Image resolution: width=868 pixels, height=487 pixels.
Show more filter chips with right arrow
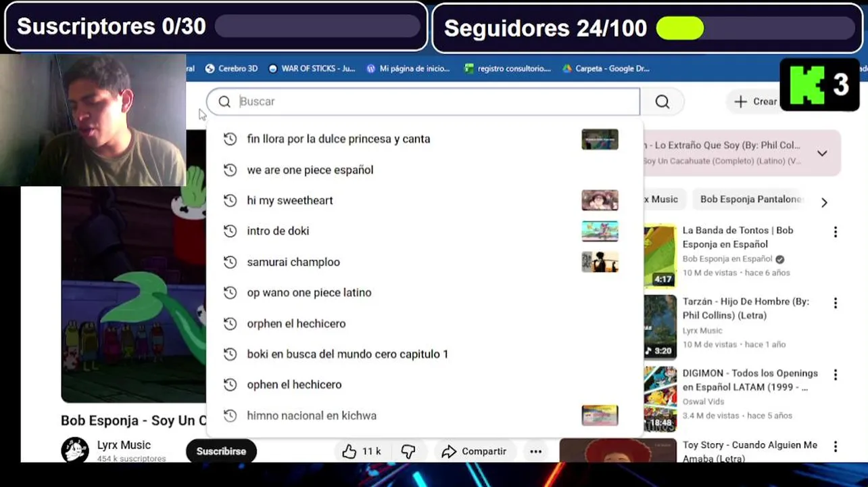pyautogui.click(x=824, y=202)
